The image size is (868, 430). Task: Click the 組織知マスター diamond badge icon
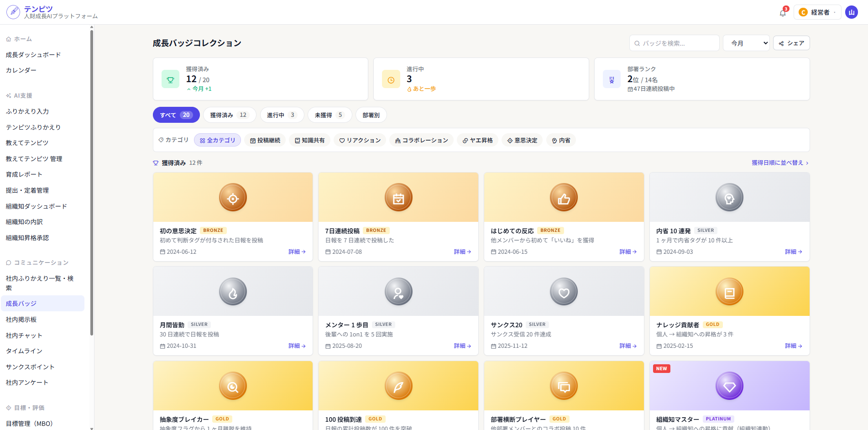pyautogui.click(x=729, y=386)
